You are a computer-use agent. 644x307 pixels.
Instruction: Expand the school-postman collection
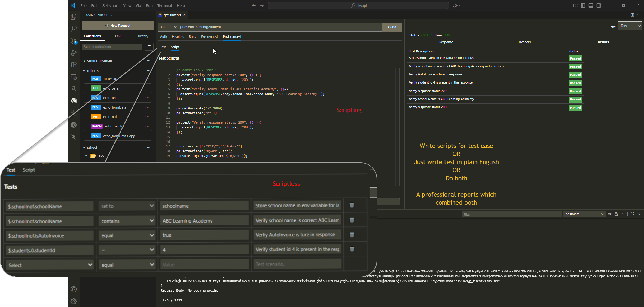(85, 61)
